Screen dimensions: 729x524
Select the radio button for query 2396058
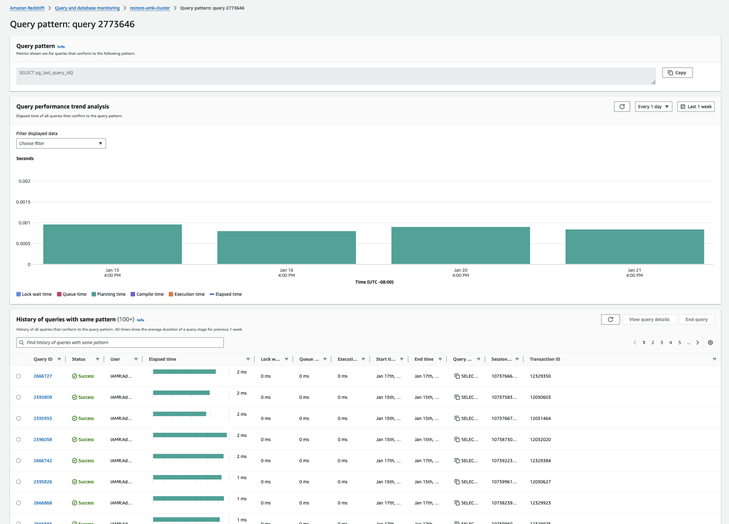[18, 439]
